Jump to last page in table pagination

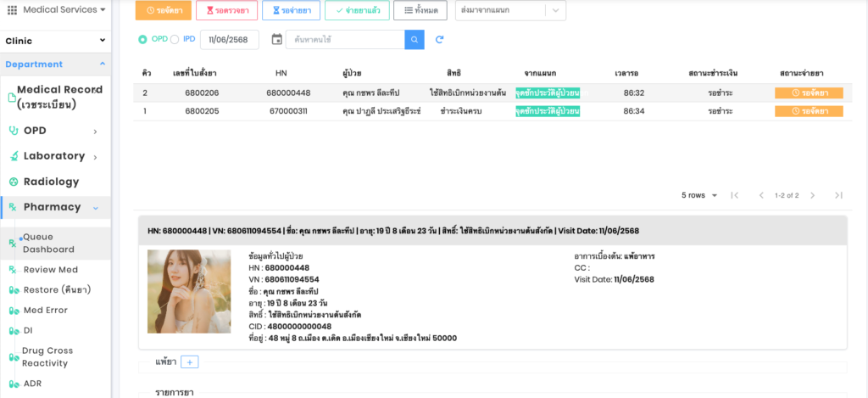tap(838, 195)
